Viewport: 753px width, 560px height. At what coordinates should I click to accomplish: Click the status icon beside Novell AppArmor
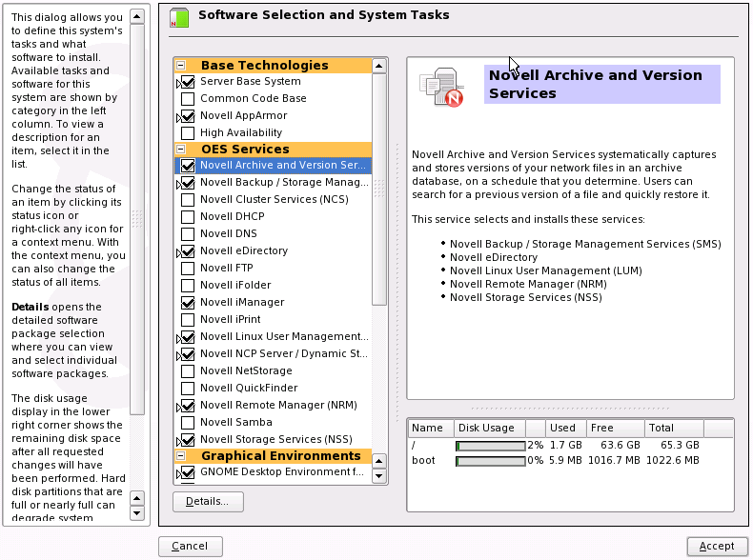click(188, 116)
